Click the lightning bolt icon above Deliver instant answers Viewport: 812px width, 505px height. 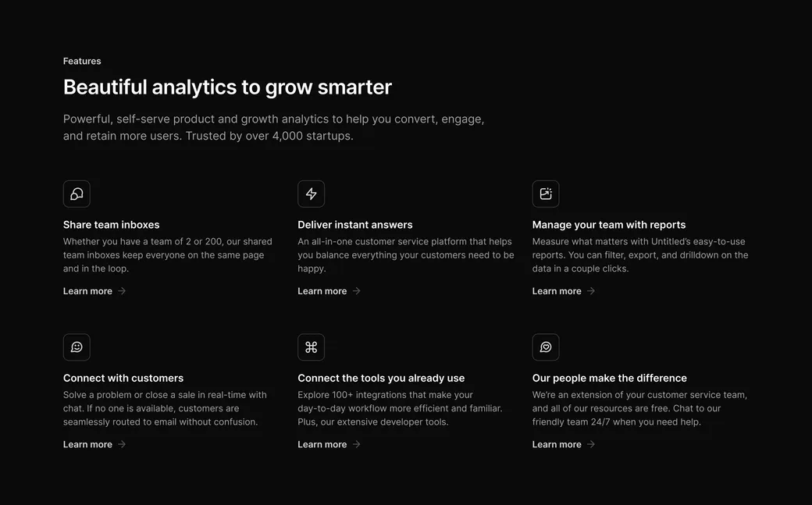pos(312,194)
